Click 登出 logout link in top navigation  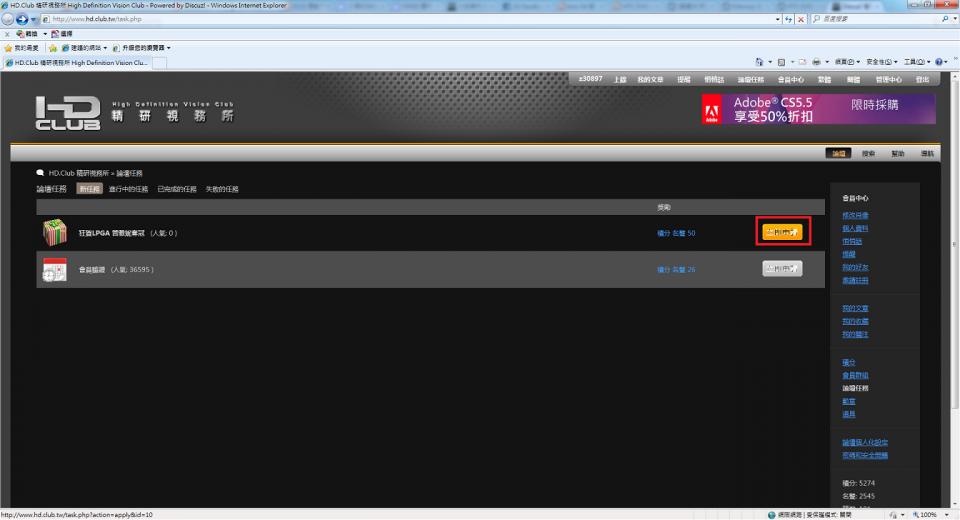click(921, 79)
